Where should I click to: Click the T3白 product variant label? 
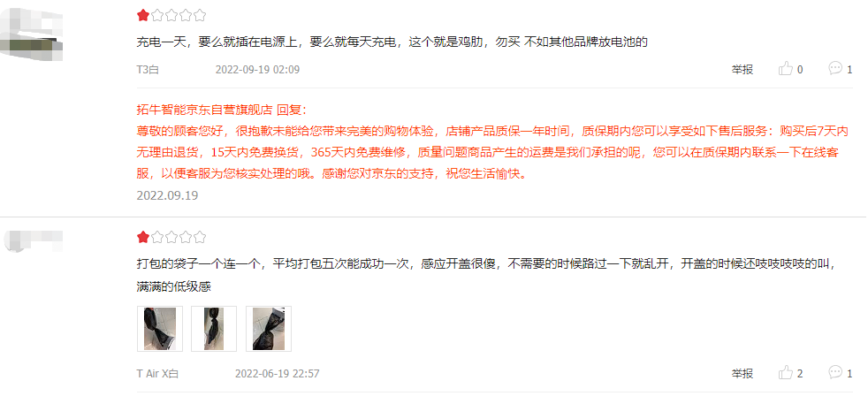[x=148, y=70]
